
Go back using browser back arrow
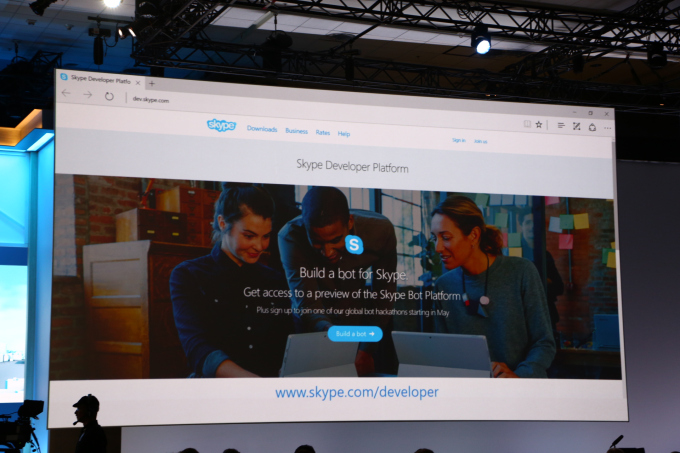pyautogui.click(x=66, y=93)
